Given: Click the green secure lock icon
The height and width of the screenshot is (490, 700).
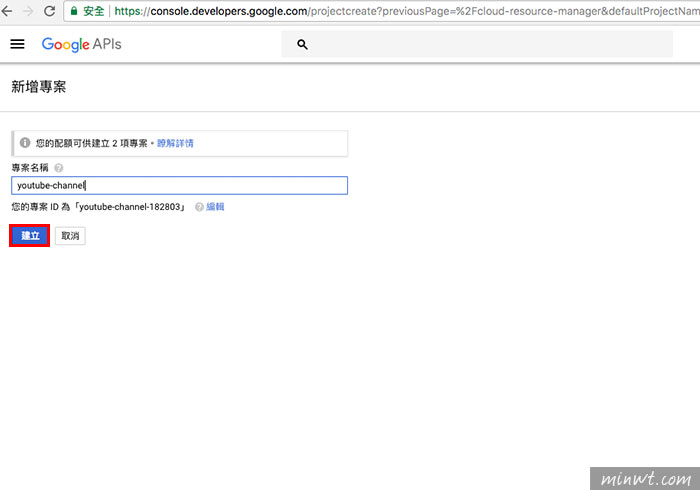Looking at the screenshot, I should coord(74,11).
